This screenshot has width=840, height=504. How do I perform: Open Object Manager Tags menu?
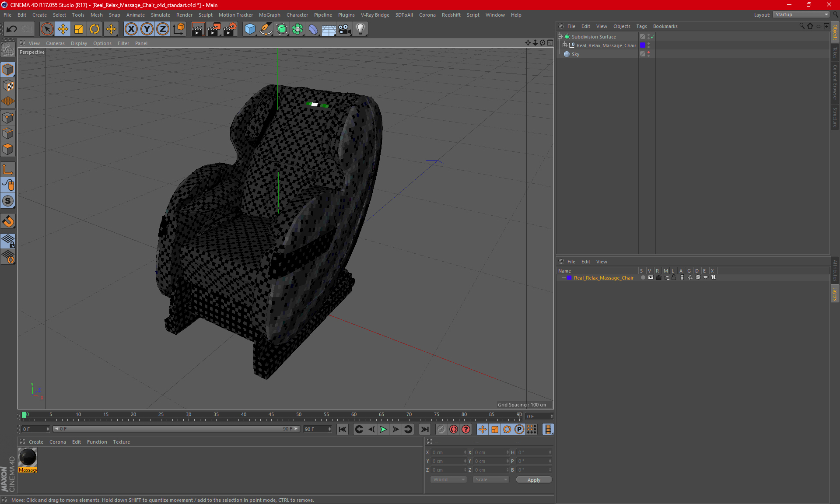point(641,26)
